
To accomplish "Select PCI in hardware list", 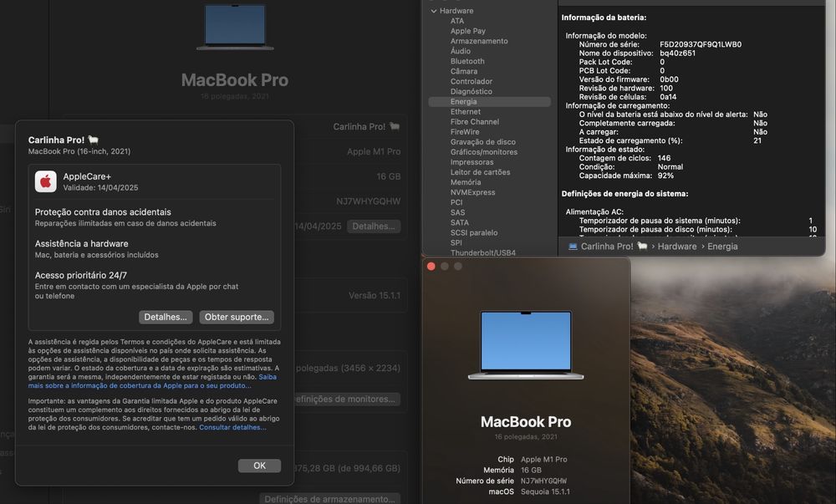I will click(x=456, y=203).
